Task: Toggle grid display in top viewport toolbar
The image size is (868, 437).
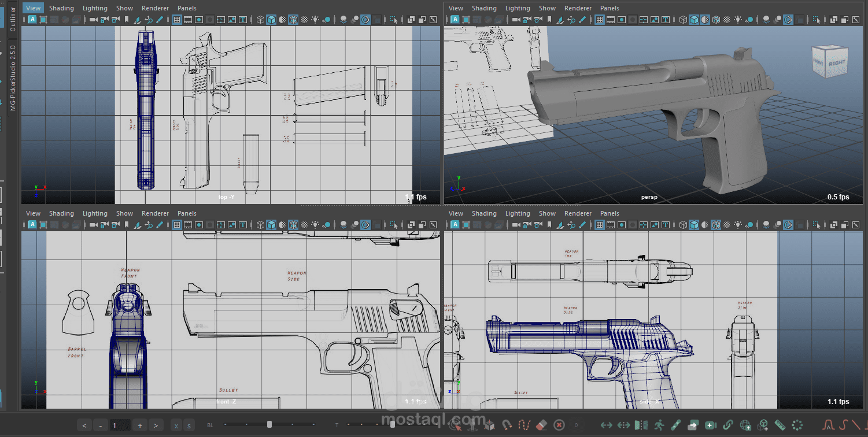Action: [177, 20]
